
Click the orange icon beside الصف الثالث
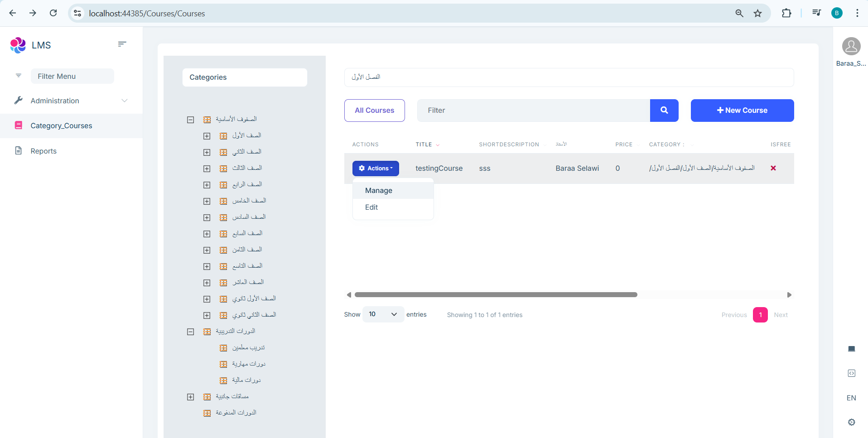point(223,168)
